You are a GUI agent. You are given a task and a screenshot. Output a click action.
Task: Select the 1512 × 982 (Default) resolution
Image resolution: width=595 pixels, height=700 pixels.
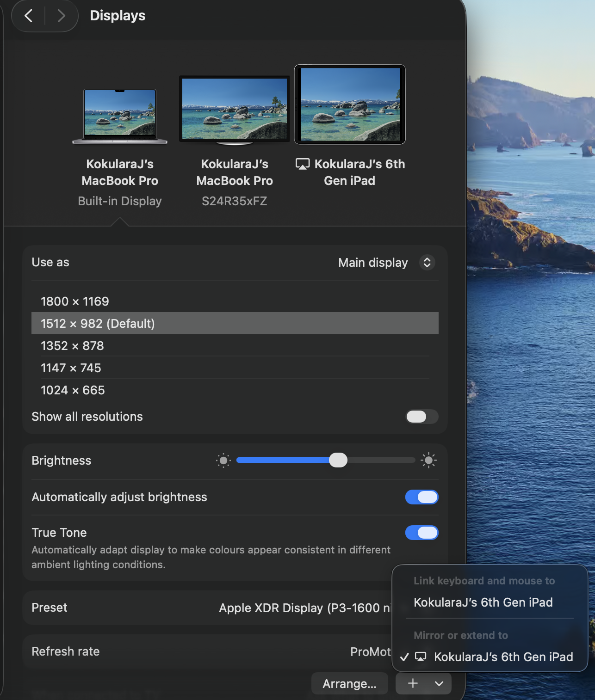tap(235, 323)
